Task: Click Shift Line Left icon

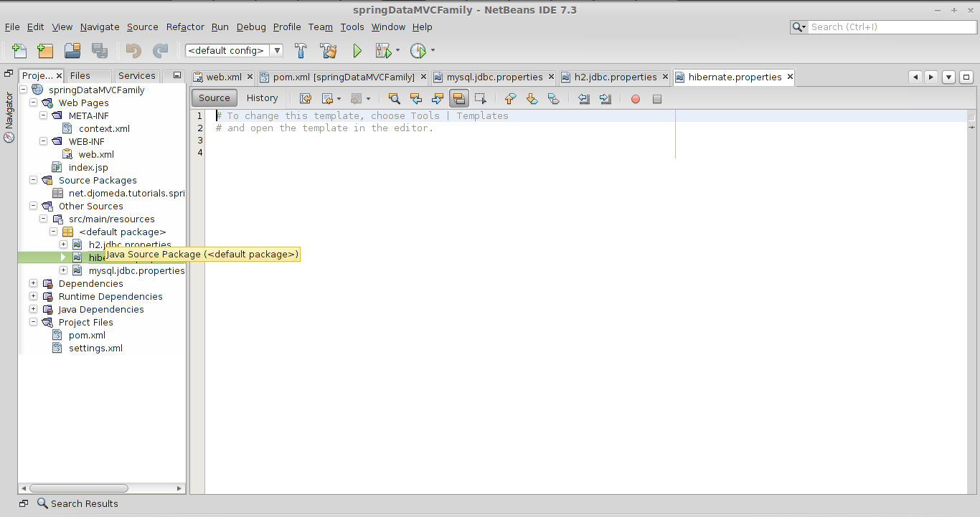Action: coord(584,99)
